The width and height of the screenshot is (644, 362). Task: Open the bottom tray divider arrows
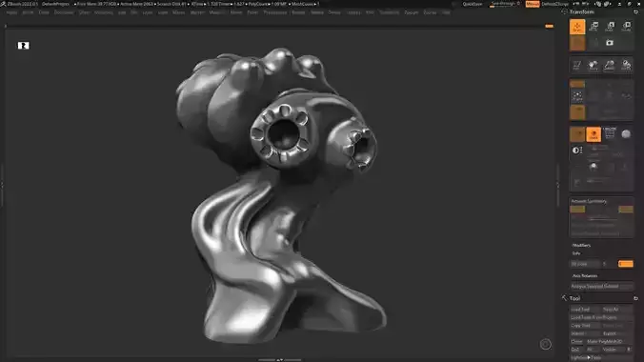[x=280, y=359]
